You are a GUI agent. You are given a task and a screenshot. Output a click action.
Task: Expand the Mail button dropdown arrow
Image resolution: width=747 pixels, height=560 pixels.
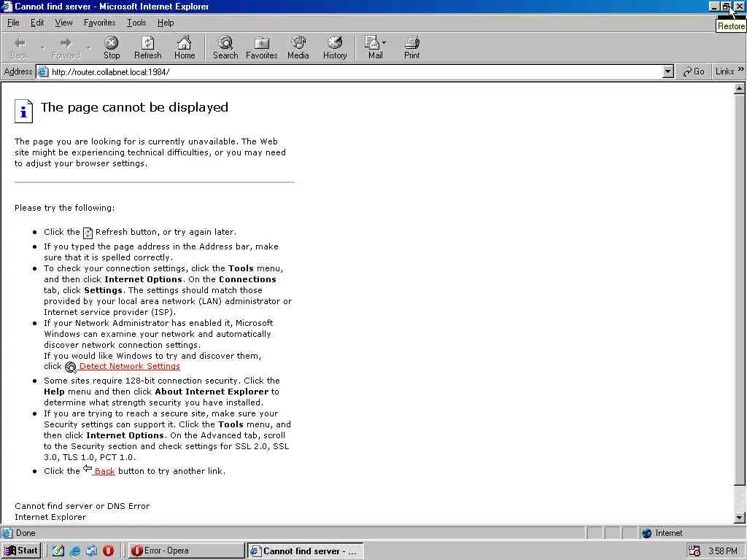[384, 43]
